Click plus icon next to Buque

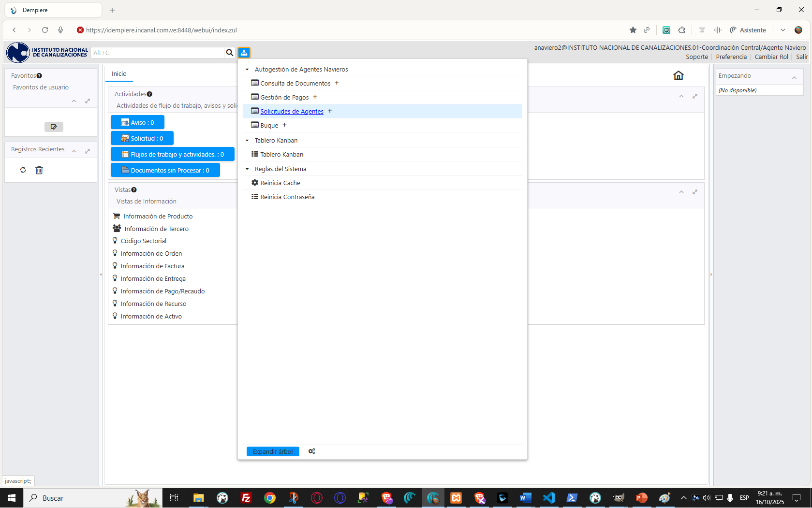(x=284, y=125)
